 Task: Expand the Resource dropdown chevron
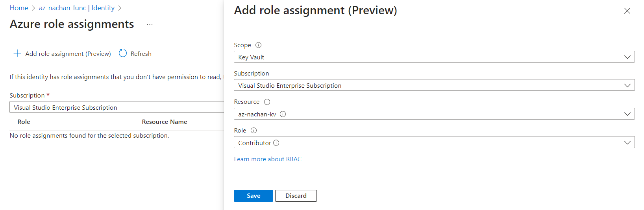(627, 114)
